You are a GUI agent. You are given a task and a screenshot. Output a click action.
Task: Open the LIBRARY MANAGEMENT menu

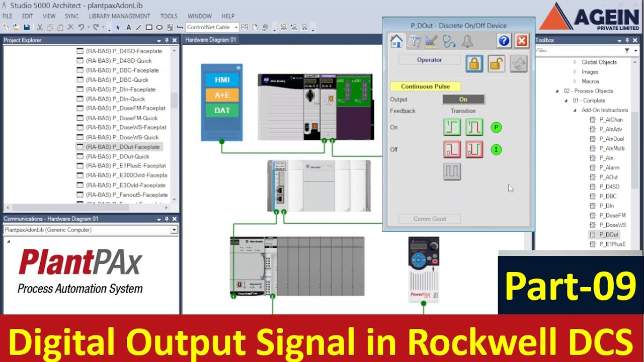coord(119,16)
